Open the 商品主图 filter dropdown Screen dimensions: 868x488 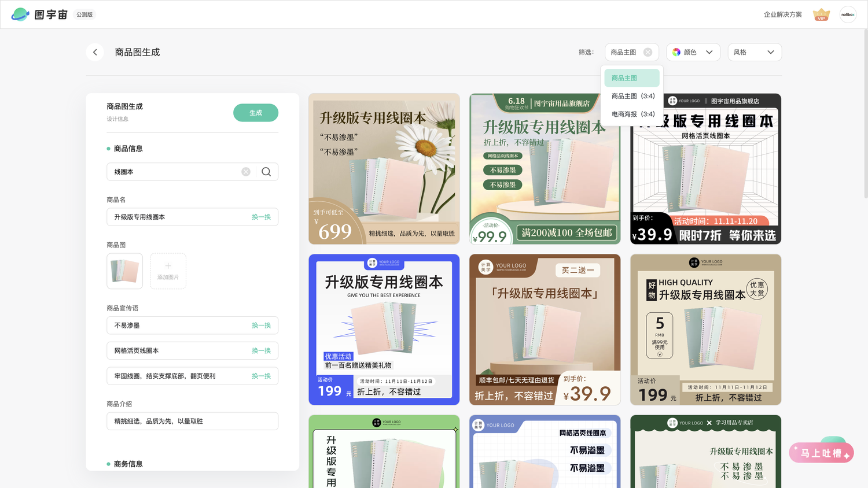[x=632, y=52]
